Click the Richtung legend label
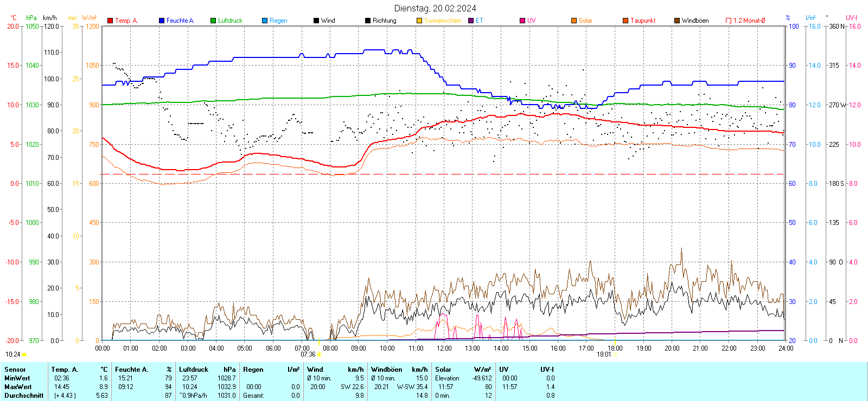The height and width of the screenshot is (401, 868). click(x=384, y=21)
